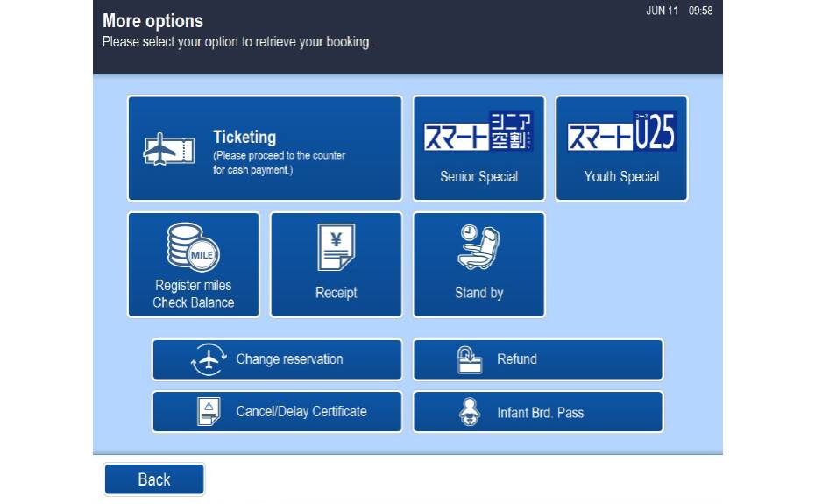
Task: Click the Youth Special caption
Action: tap(621, 177)
